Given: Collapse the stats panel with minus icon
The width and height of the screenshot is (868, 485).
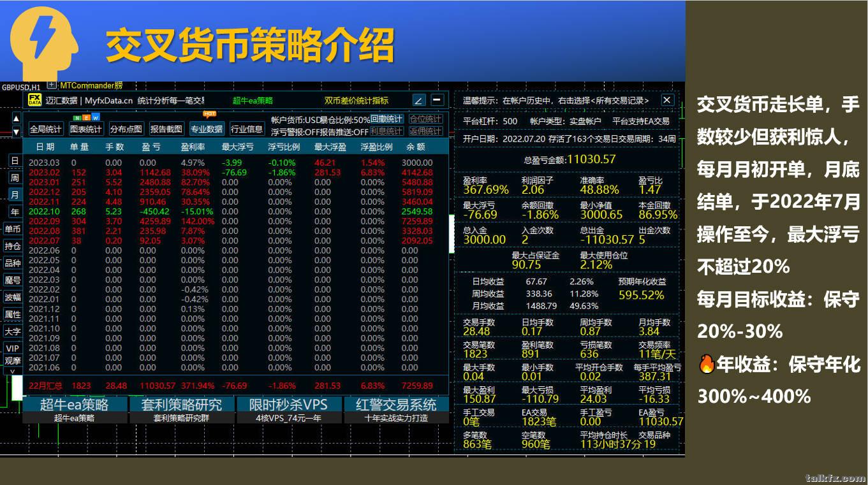Looking at the screenshot, I should [438, 100].
